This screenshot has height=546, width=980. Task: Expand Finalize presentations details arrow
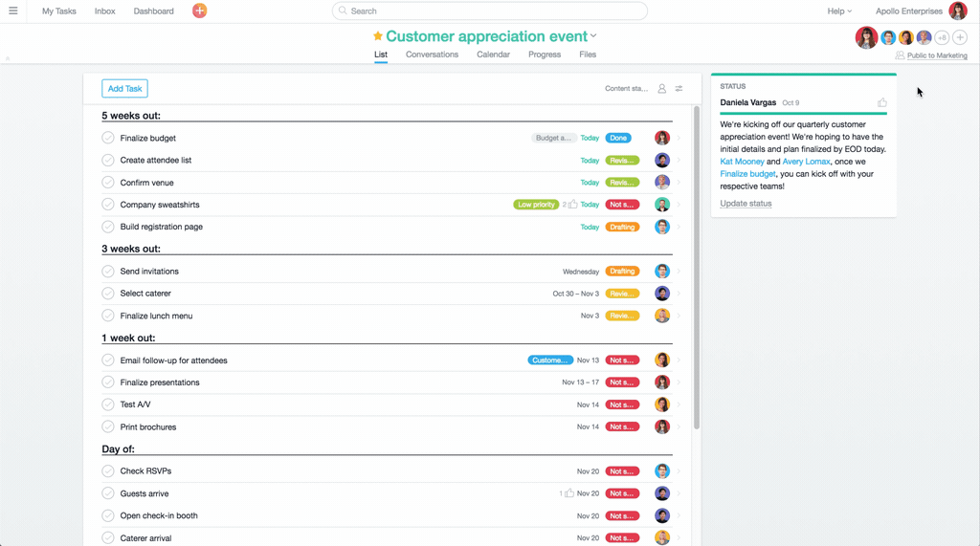[679, 382]
